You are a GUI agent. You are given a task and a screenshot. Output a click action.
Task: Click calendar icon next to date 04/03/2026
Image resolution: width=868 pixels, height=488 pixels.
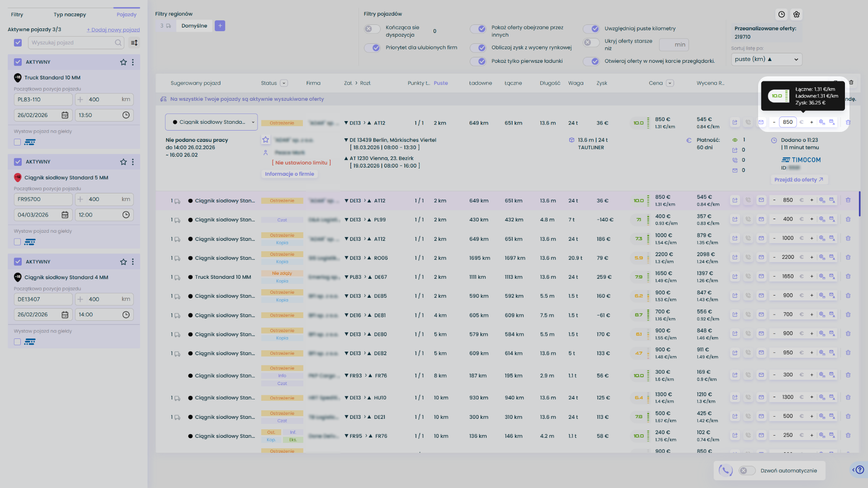(65, 215)
